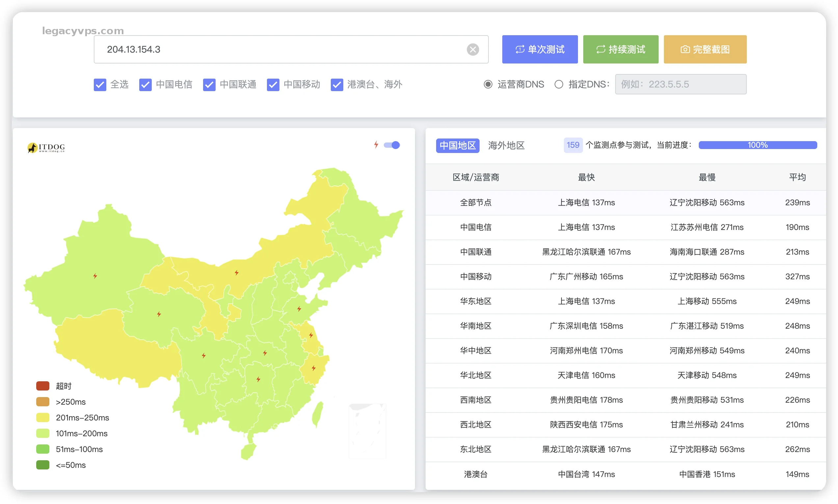Click the lightning marker in the Xinjiang region

(x=95, y=276)
